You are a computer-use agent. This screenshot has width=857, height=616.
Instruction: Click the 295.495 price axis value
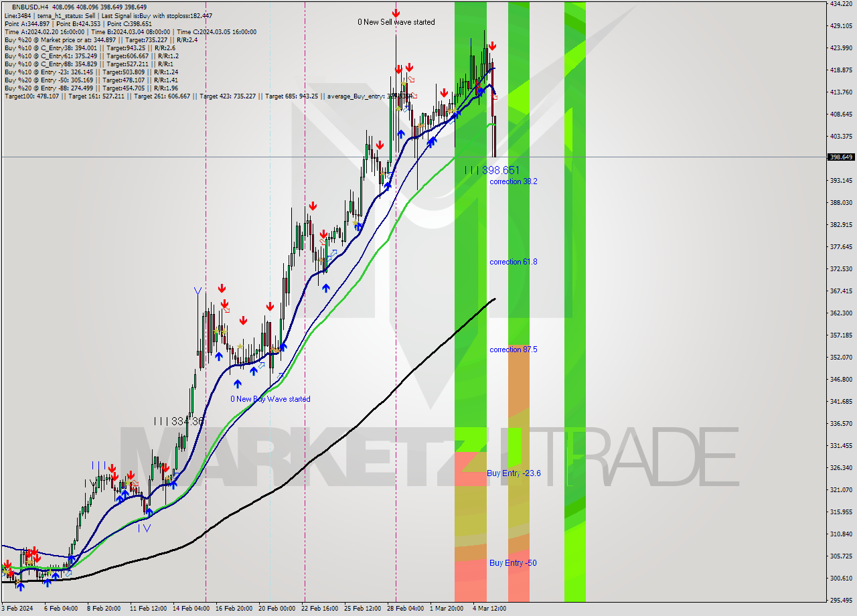coord(841,600)
